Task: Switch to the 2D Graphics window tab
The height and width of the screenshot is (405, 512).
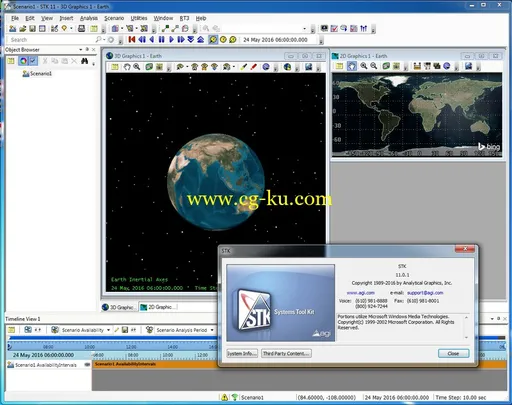Action: pyautogui.click(x=158, y=307)
